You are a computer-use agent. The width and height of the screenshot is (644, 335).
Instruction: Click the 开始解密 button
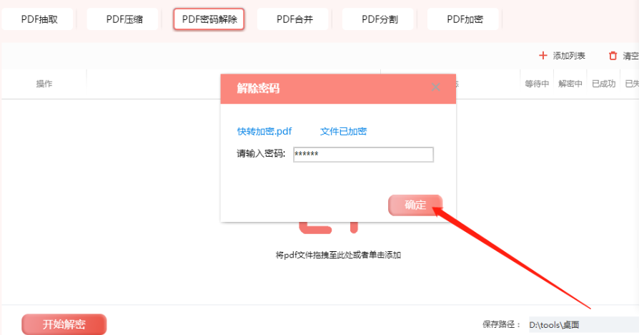click(x=64, y=324)
